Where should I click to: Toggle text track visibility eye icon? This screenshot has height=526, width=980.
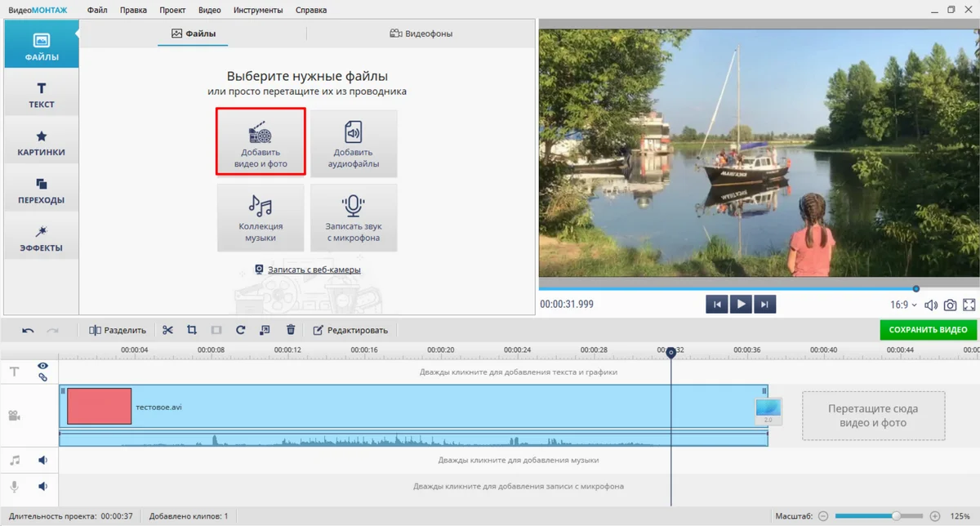pyautogui.click(x=42, y=366)
